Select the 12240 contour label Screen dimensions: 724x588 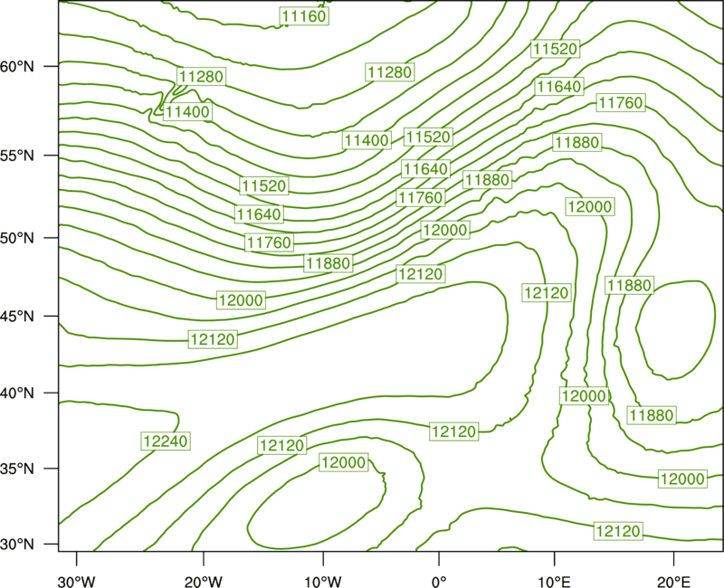pos(166,441)
